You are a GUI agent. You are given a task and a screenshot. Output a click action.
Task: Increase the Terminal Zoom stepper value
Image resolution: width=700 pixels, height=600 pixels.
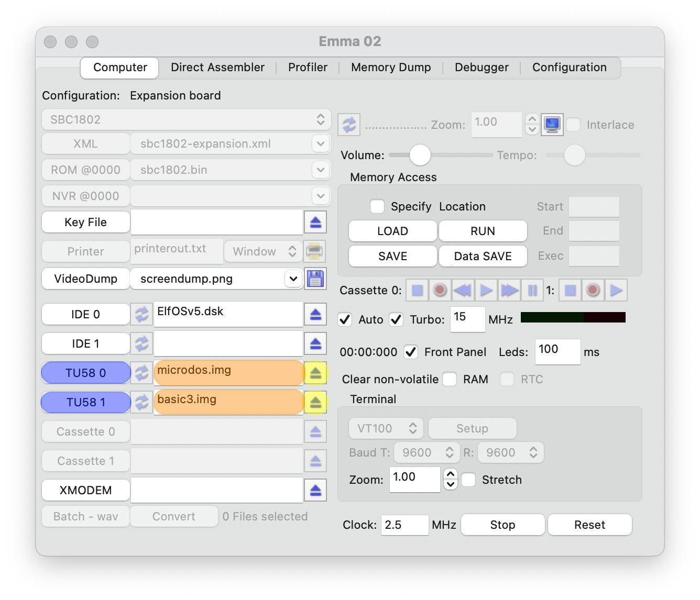450,474
